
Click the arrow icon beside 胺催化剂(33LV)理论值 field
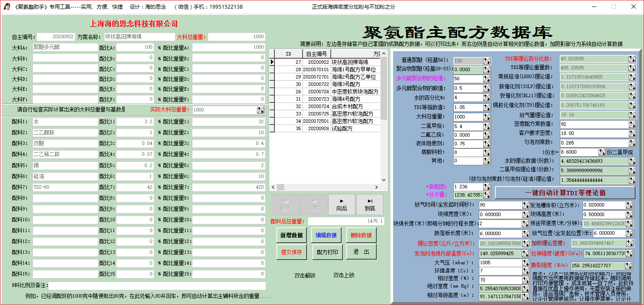point(632,87)
